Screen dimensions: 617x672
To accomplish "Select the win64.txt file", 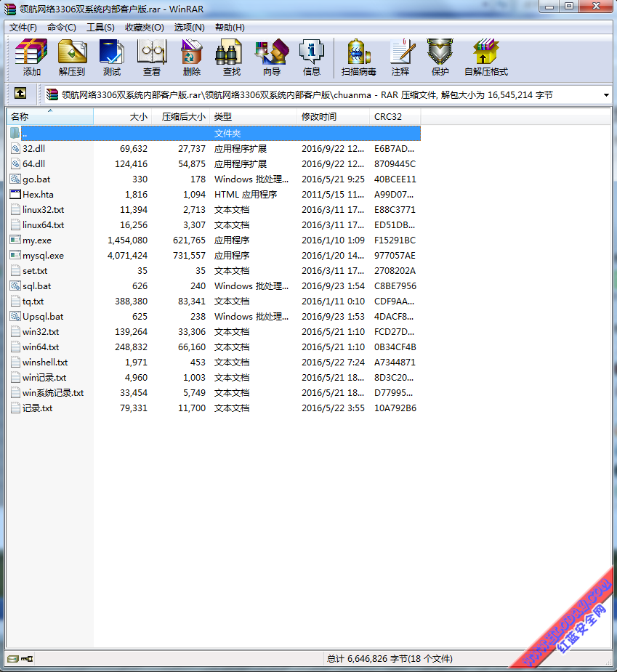I will [41, 347].
